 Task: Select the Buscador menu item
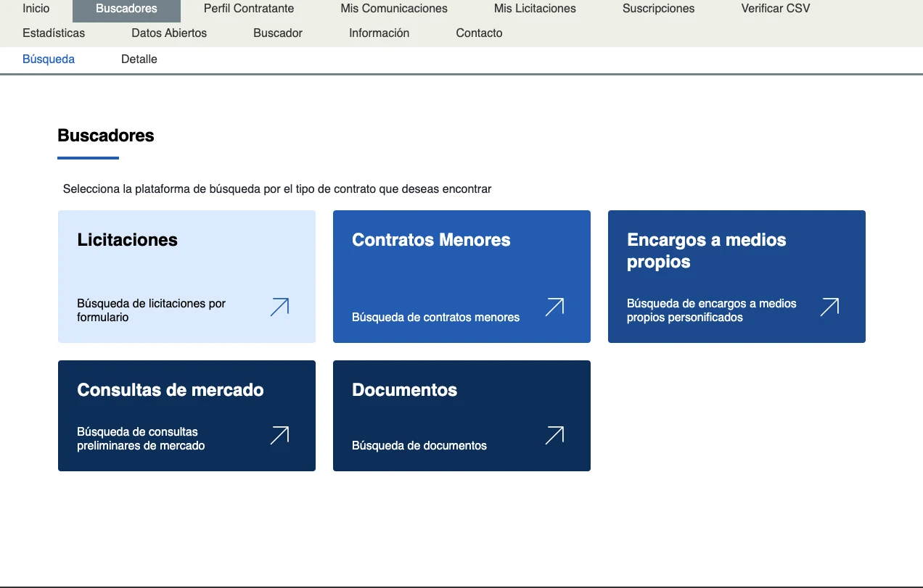278,33
